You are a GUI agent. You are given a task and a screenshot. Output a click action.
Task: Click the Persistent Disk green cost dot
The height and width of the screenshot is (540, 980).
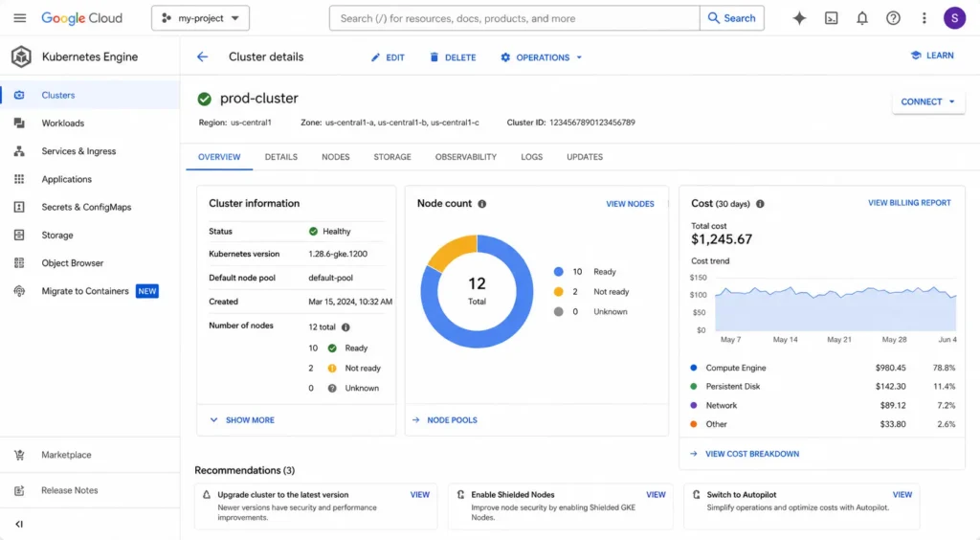694,387
